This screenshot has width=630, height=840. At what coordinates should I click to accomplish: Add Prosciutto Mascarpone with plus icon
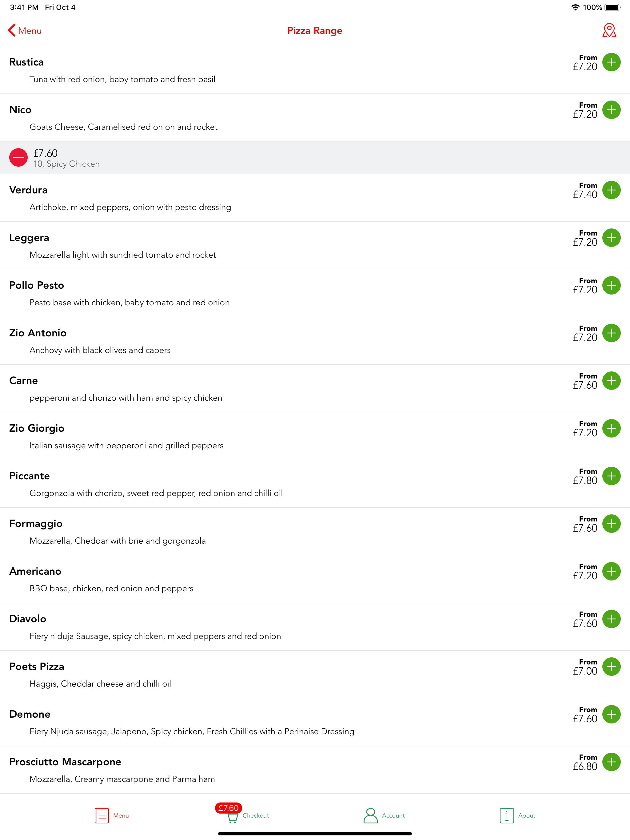pos(611,762)
